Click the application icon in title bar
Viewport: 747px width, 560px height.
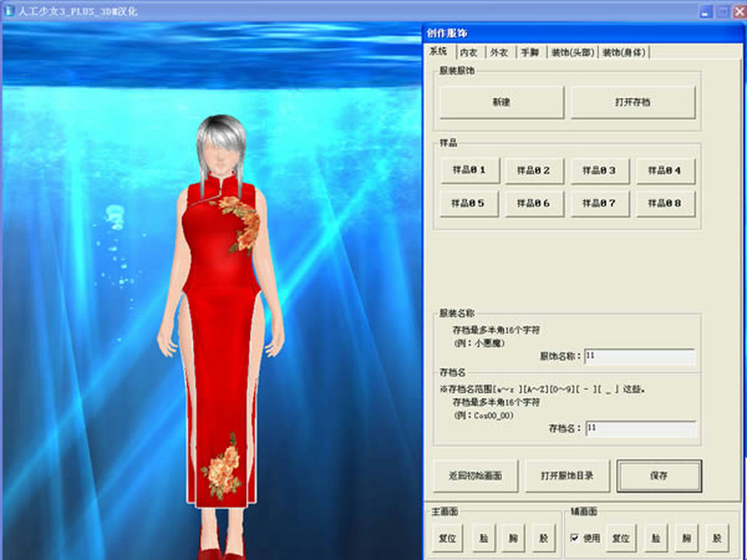[9, 10]
